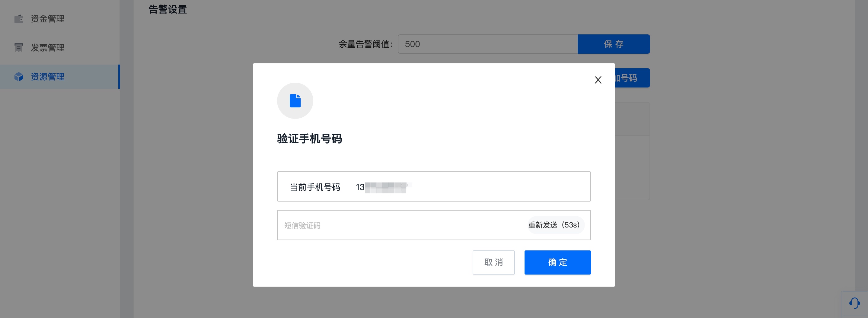Screen dimensions: 868x318
Task: Click the 告警设置 page heading
Action: point(168,9)
